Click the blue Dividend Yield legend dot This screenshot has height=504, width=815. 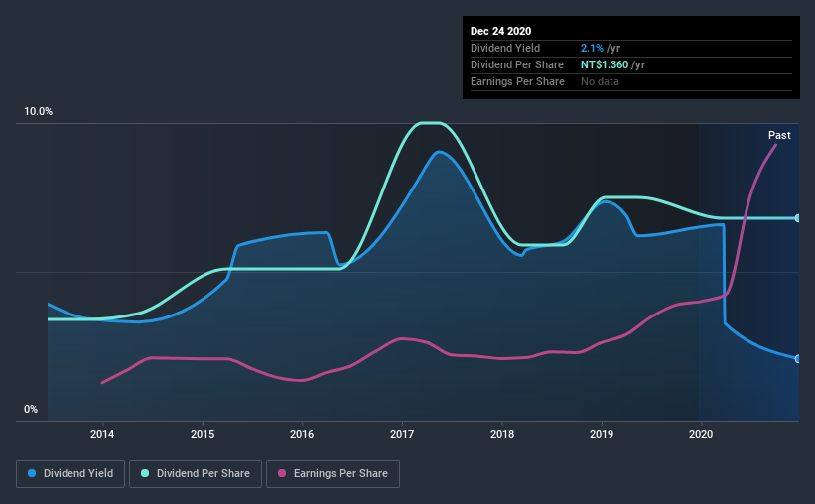pyautogui.click(x=32, y=473)
